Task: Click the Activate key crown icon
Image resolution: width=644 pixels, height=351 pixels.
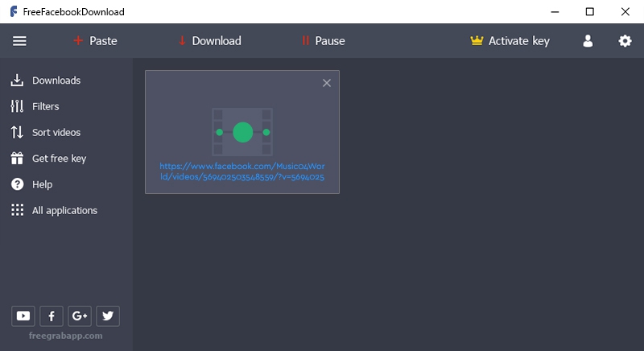Action: click(477, 40)
